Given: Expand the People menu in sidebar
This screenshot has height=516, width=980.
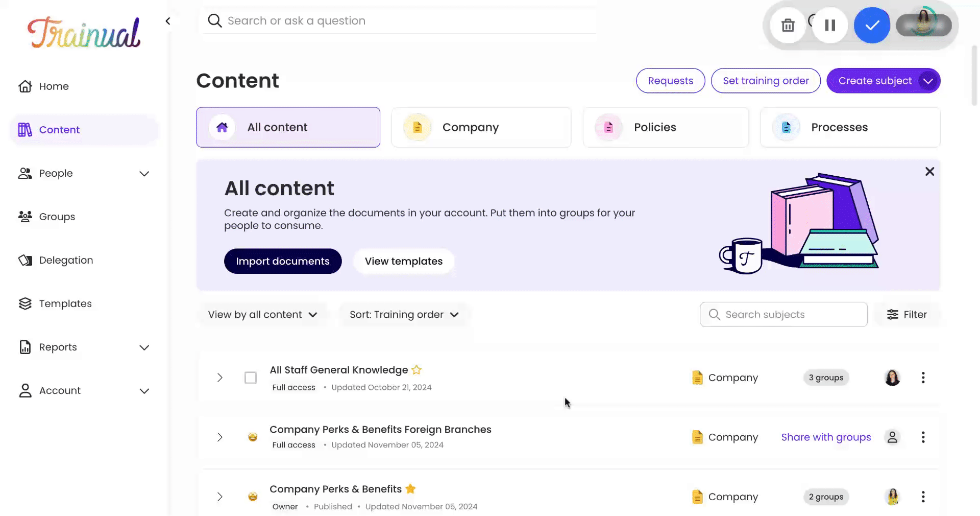Looking at the screenshot, I should coord(144,174).
